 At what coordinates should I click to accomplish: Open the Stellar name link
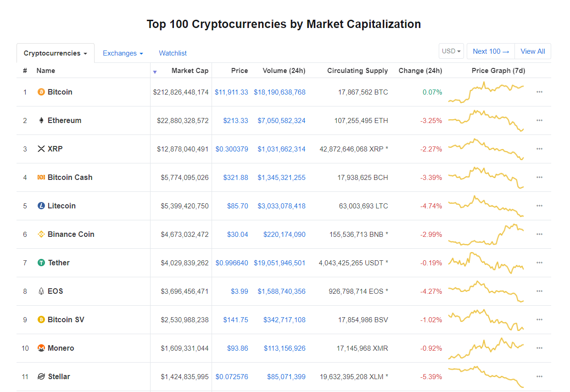point(59,376)
